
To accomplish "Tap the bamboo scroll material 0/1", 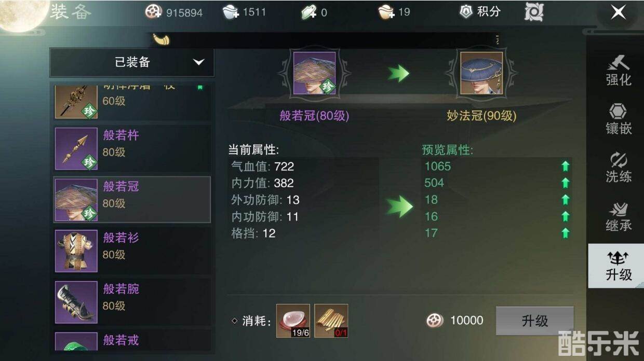I will coord(331,321).
